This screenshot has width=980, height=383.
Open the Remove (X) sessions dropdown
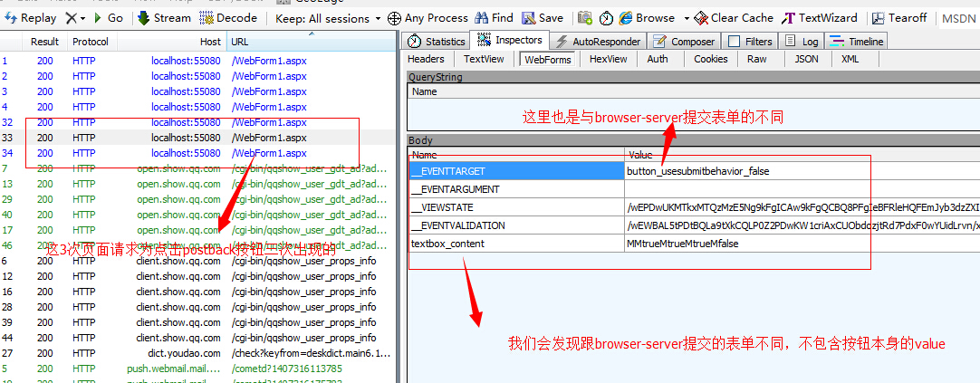point(75,18)
